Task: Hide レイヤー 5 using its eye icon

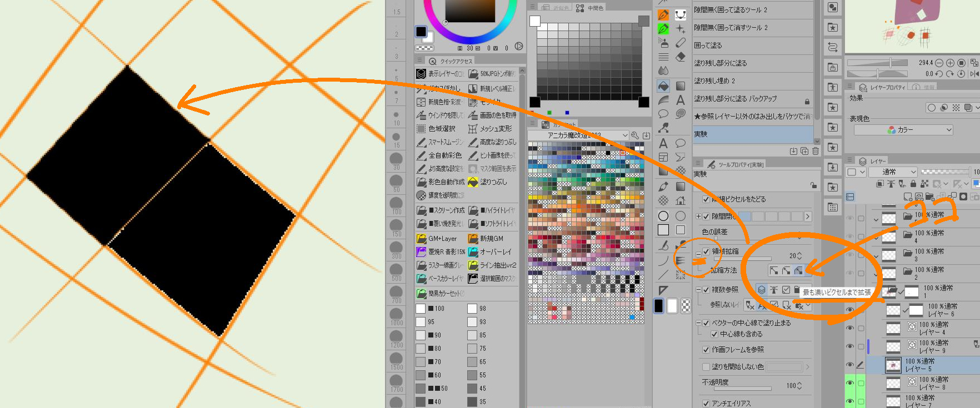Action: tap(850, 365)
